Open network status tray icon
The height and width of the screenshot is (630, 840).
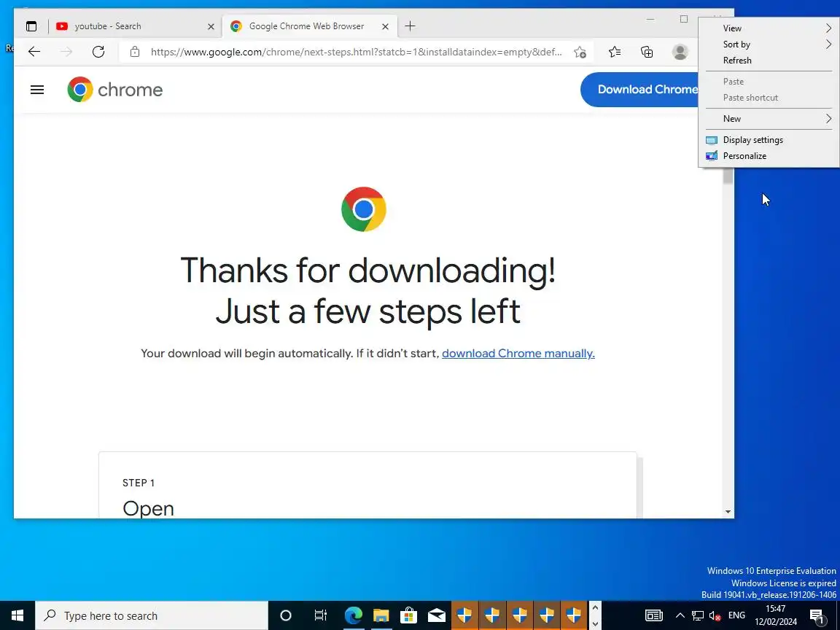pyautogui.click(x=698, y=615)
